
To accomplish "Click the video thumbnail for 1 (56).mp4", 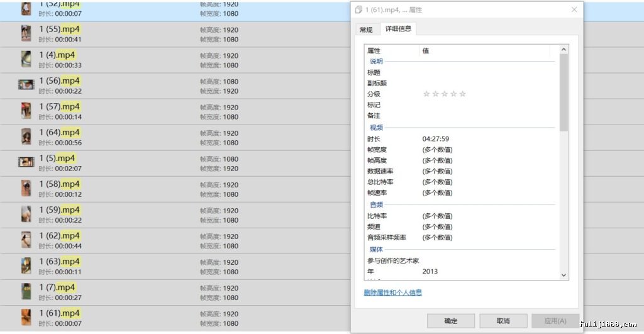I will 26,85.
